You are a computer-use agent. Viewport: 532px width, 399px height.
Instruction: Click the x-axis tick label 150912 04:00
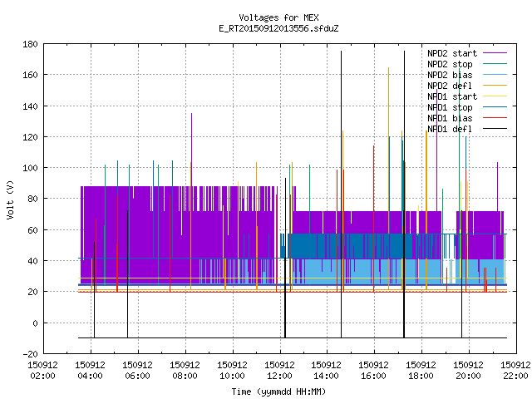coord(91,371)
